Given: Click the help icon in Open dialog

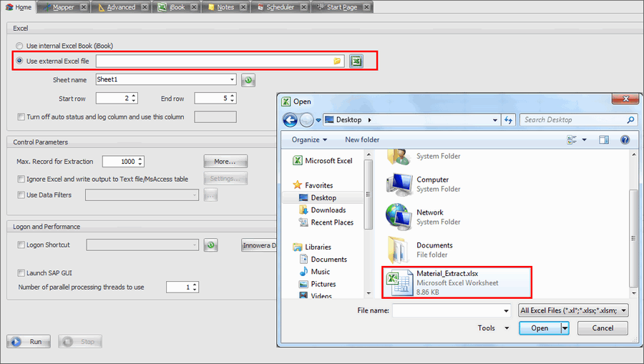Looking at the screenshot, I should (625, 139).
